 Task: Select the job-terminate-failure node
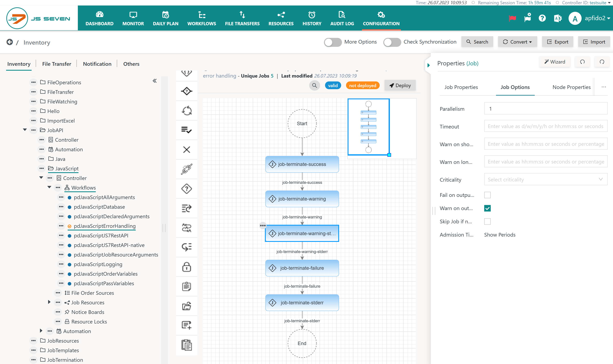click(302, 268)
